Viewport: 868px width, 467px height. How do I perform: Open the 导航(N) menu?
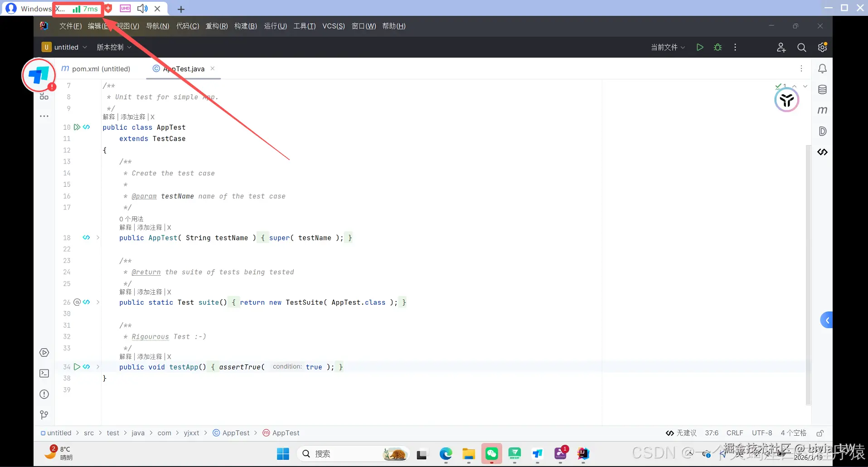[x=157, y=26]
